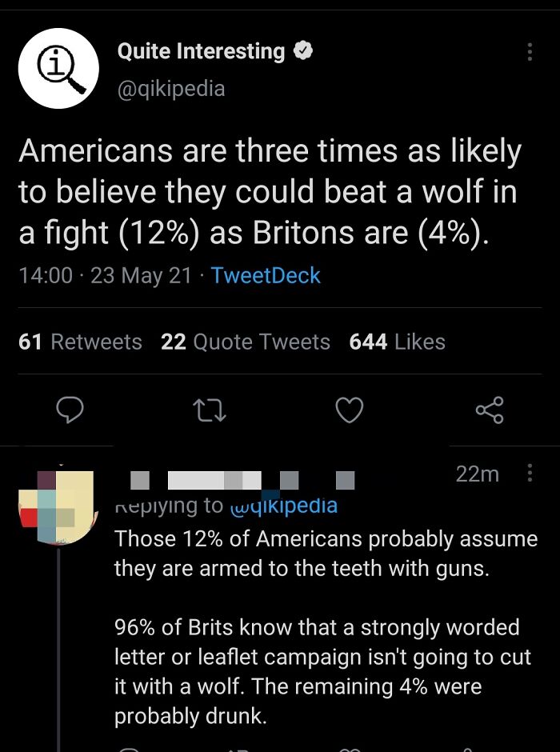
Task: Open the reply composer via the speech bubble icon
Action: click(71, 410)
